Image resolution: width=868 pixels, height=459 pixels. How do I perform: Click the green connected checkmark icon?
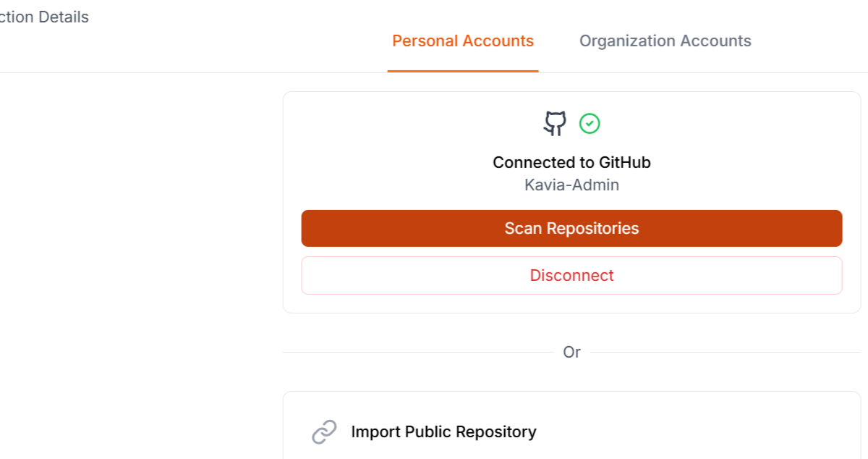[590, 124]
